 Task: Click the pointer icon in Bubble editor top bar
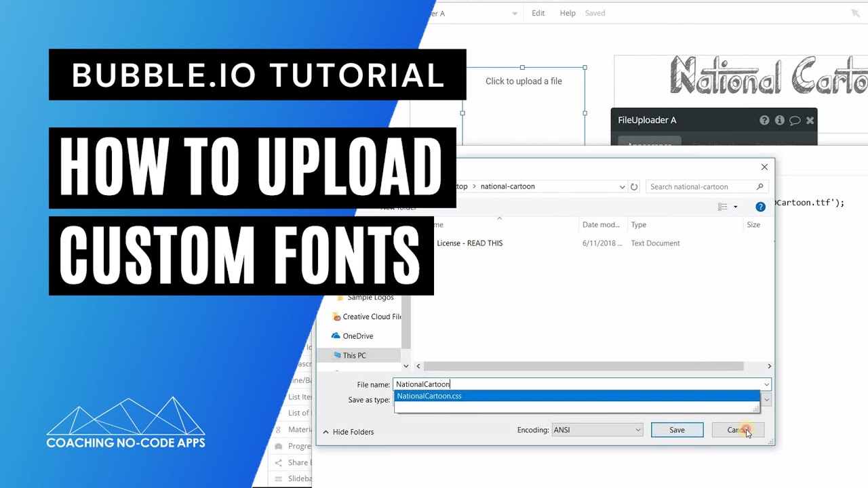(854, 13)
